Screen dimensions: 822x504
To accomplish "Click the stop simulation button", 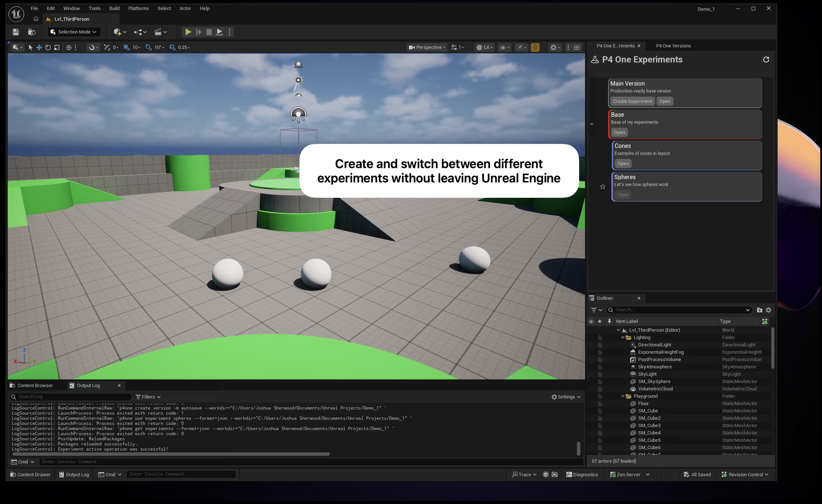I will coord(209,32).
